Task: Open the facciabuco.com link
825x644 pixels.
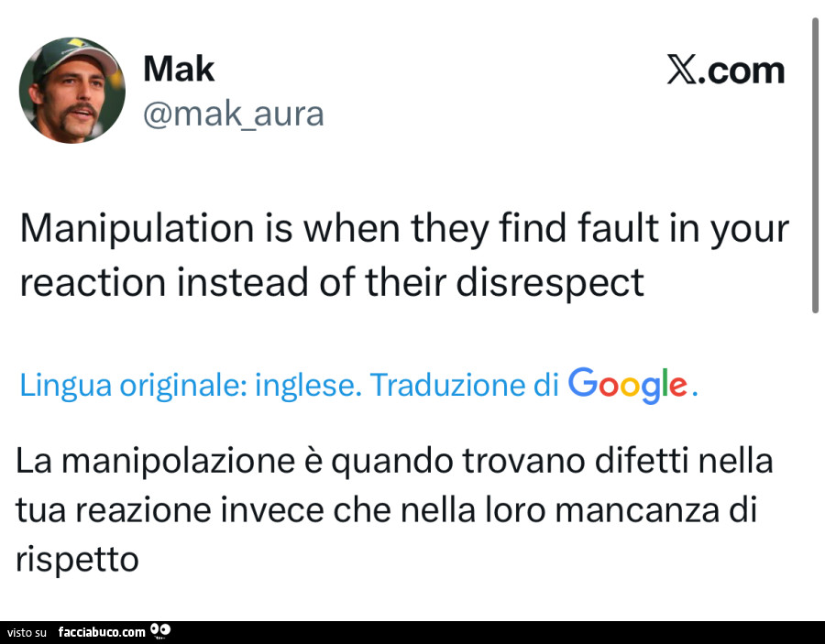Action: tap(103, 632)
